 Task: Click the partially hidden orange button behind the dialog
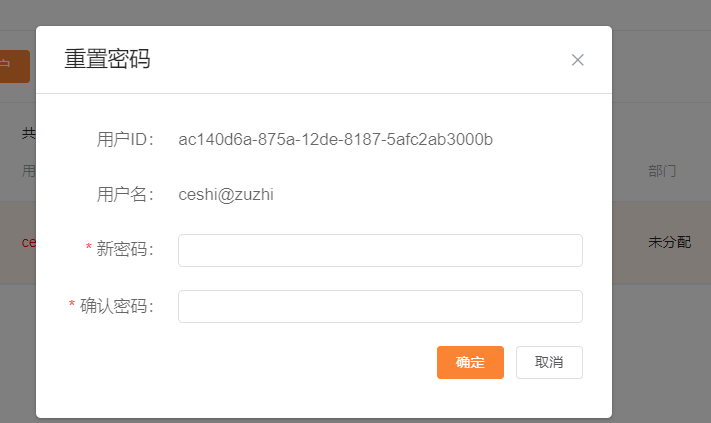coord(14,66)
